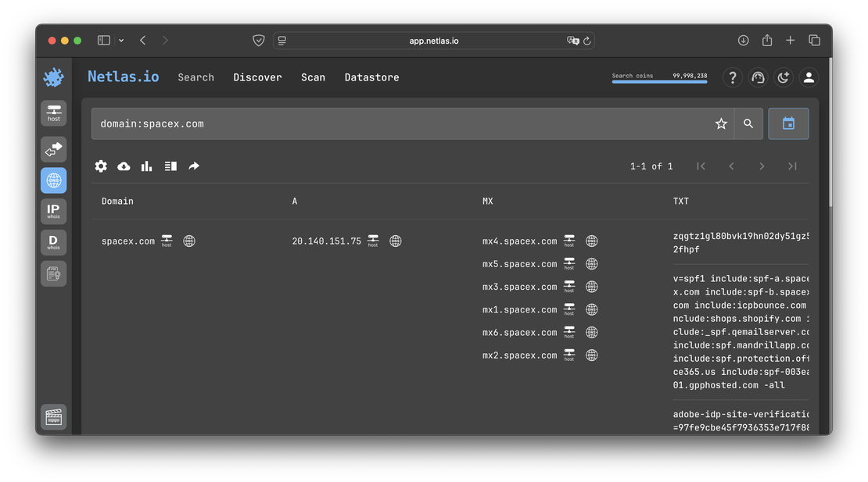Star the current search query

coord(720,123)
